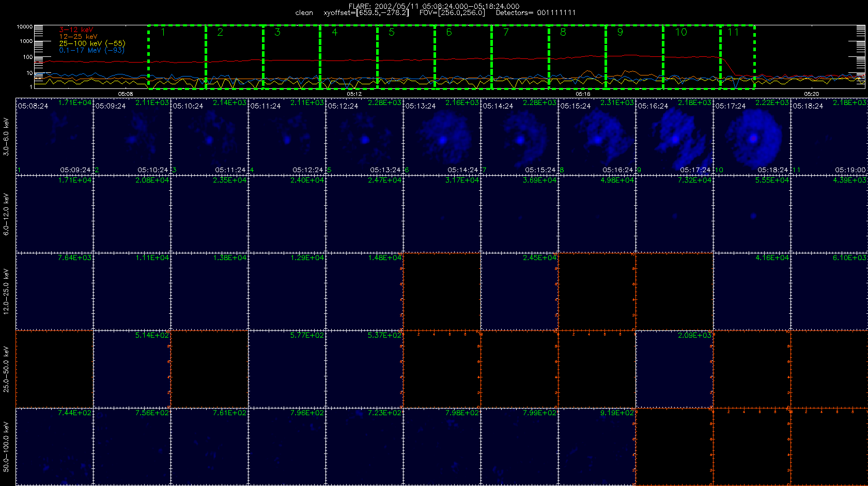Select interval 1 box in the lightcurve
Image resolution: width=868 pixels, height=486 pixels.
(x=177, y=57)
